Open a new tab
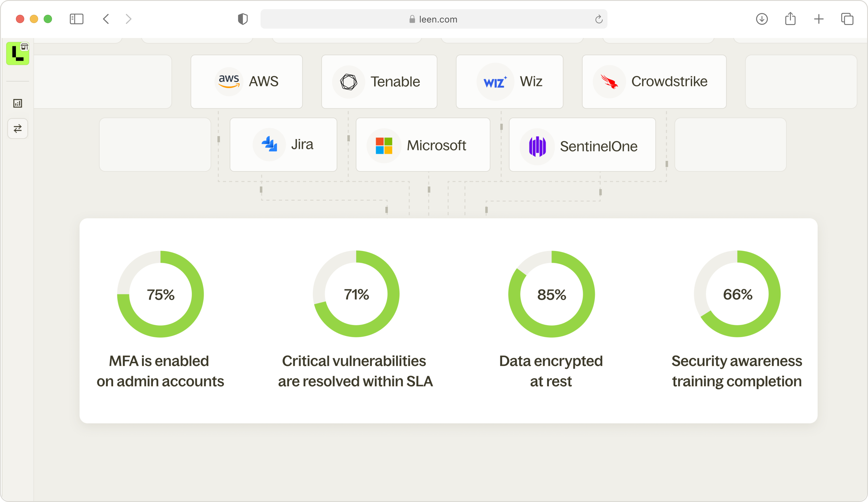The width and height of the screenshot is (868, 502). 819,19
